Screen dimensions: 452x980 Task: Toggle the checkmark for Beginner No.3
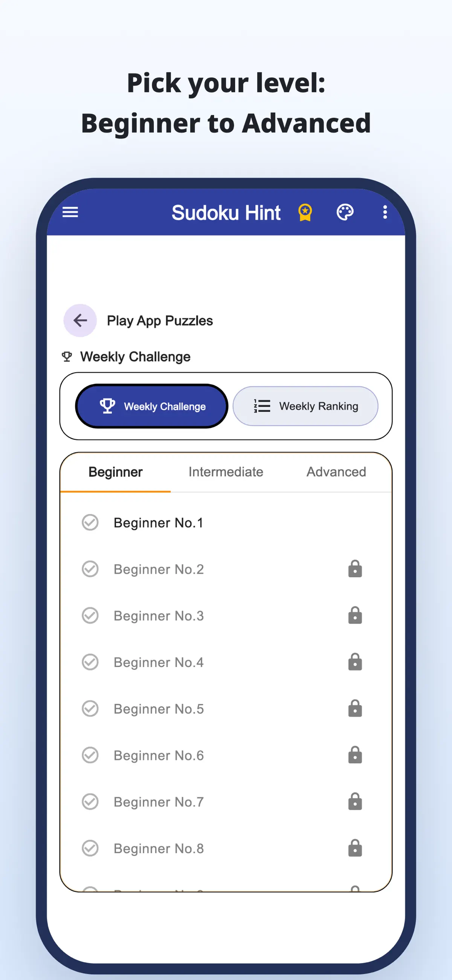(x=90, y=615)
